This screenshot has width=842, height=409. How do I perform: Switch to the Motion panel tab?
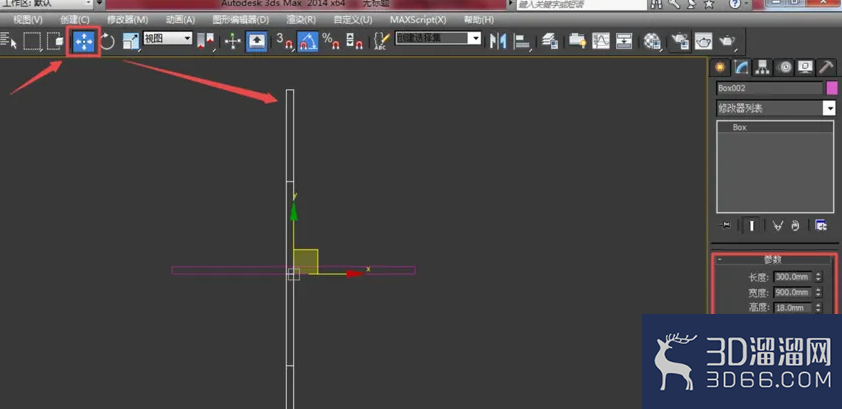click(x=783, y=67)
